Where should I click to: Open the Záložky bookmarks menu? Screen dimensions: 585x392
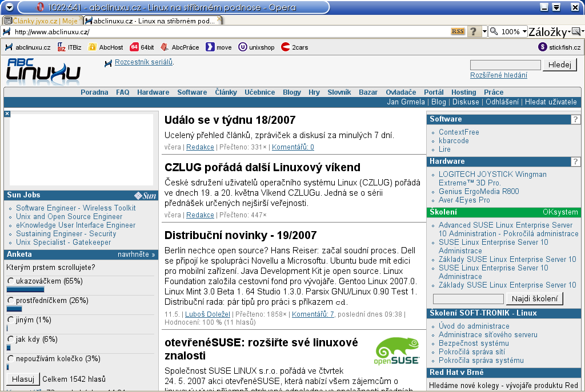(x=549, y=32)
